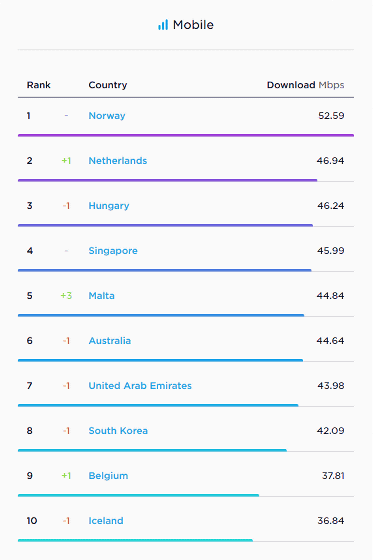Click the Country column header
This screenshot has height=560, width=373.
point(108,85)
